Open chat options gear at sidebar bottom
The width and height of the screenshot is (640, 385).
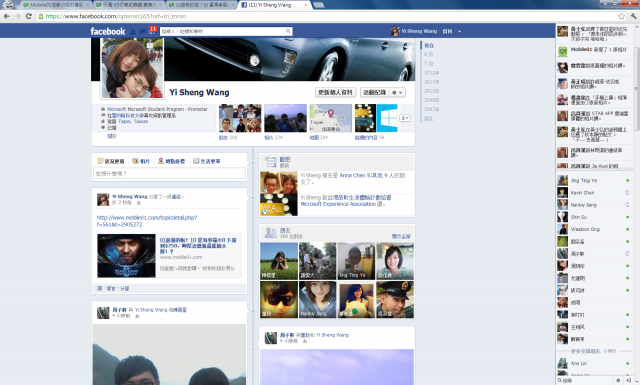pyautogui.click(x=618, y=381)
